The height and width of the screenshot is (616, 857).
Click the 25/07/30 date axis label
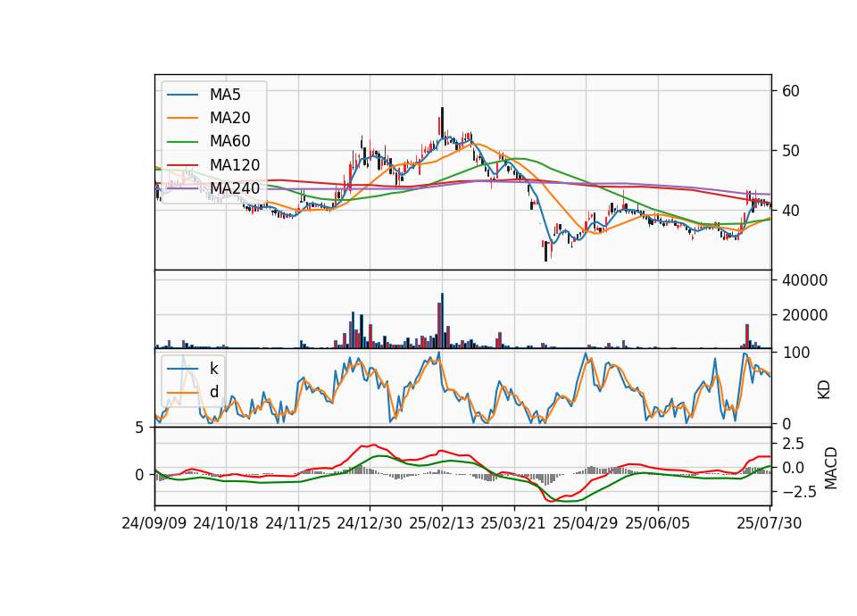(x=770, y=523)
